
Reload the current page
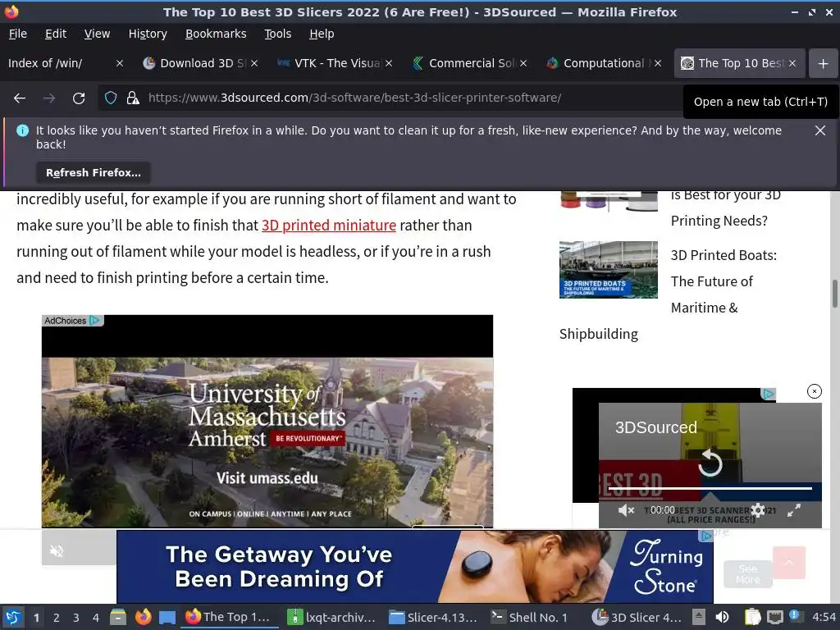tap(79, 98)
